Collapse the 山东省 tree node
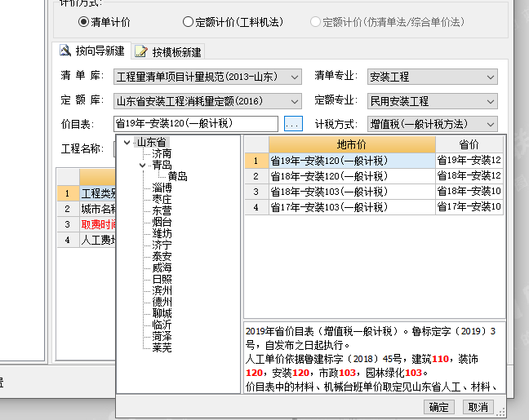Screen dimensions: 529x420 point(127,142)
